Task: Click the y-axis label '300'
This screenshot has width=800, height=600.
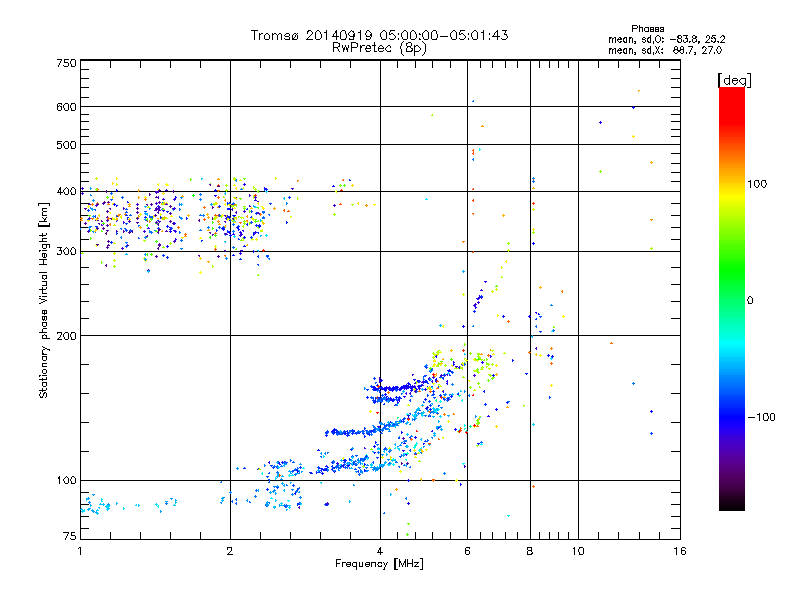Action: (x=66, y=251)
